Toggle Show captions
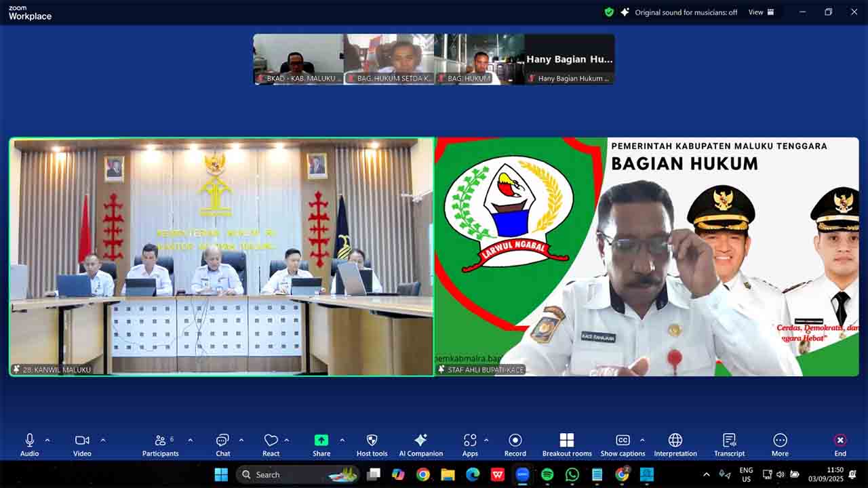Viewport: 868px width, 488px height. (x=622, y=444)
